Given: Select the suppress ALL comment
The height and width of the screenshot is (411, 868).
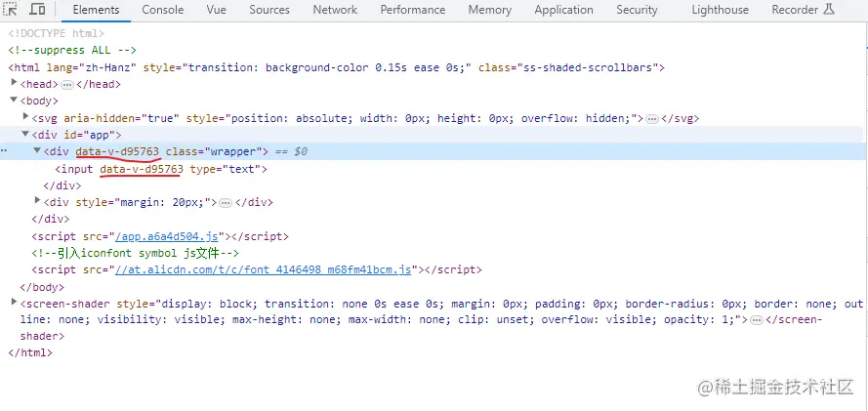Looking at the screenshot, I should [72, 51].
